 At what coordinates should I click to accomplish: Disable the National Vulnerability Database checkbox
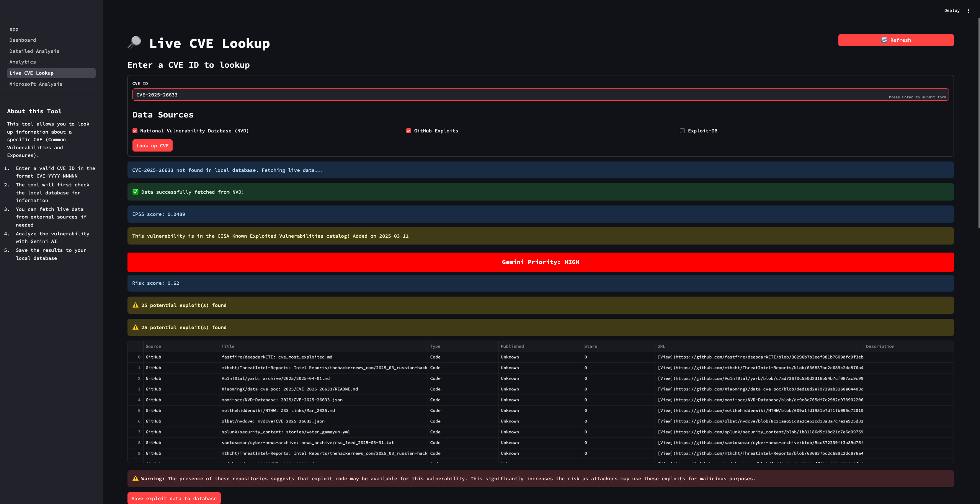coord(135,130)
